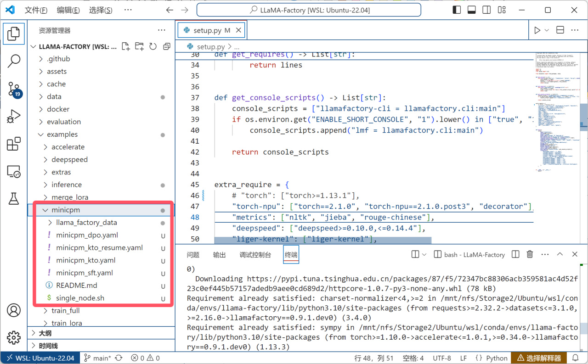Open the Extensions view
Viewport: 588px width, 364px height.
(x=14, y=144)
